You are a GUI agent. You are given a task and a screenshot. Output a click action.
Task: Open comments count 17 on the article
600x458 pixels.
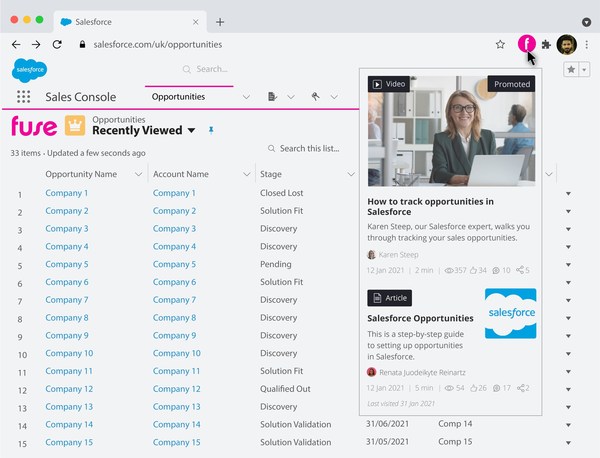(x=501, y=388)
